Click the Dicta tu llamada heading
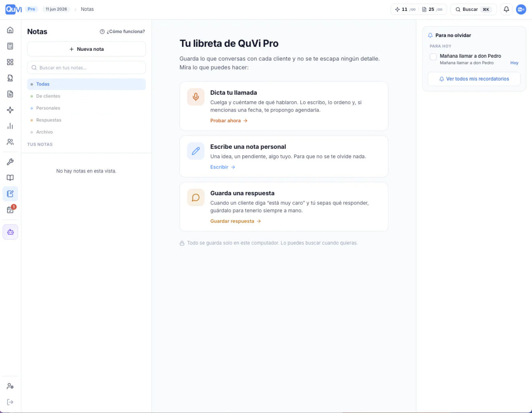This screenshot has height=413, width=532. pos(234,93)
